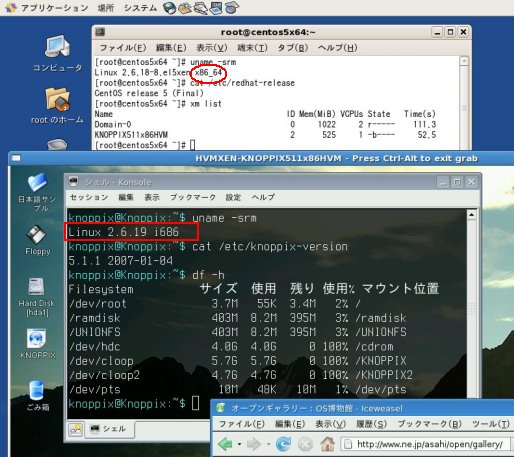Click the new session icon at Konsole bottom-left
This screenshot has width=514, height=457.
[x=75, y=429]
